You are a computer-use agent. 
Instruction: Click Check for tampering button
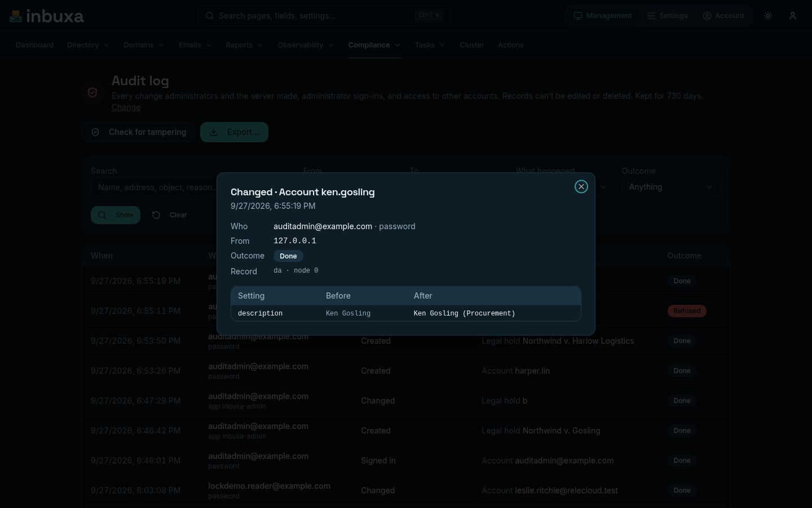(x=139, y=132)
